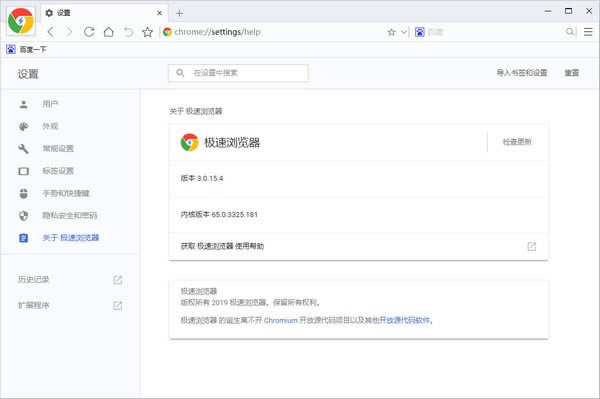This screenshot has height=399, width=600.
Task: Click the undo closed tab icon
Action: (x=129, y=32)
